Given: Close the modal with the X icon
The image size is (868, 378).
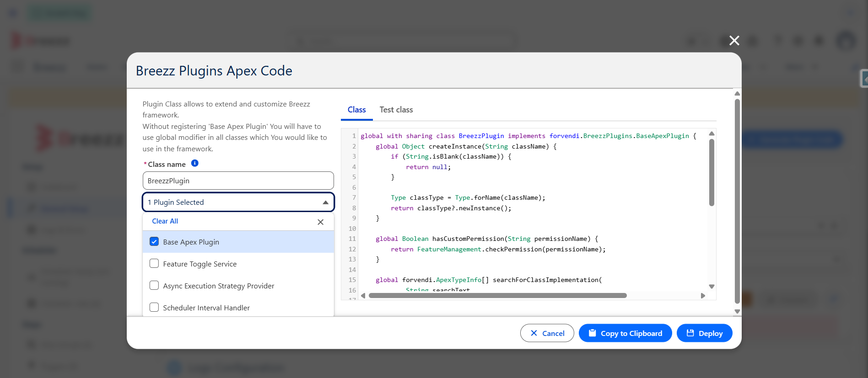Looking at the screenshot, I should [x=734, y=41].
